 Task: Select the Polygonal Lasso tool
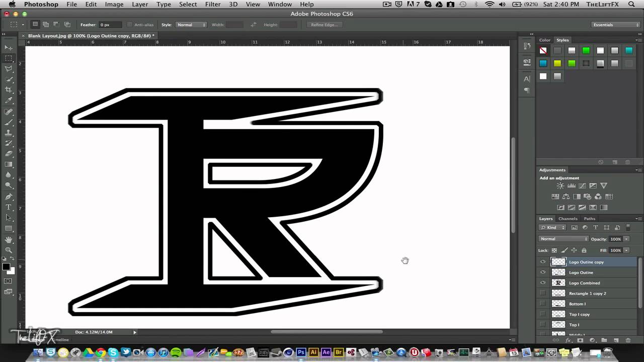[x=9, y=69]
